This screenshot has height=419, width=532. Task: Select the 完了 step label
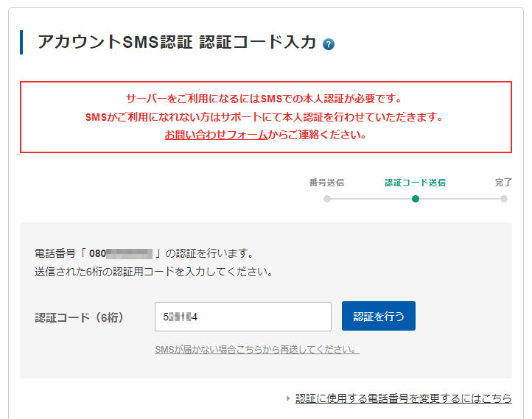503,183
